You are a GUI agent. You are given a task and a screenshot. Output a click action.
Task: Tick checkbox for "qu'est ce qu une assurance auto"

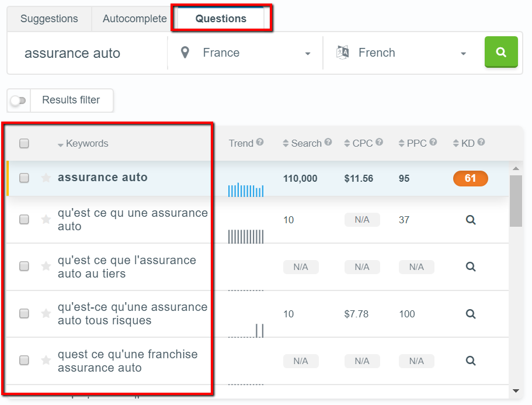tap(24, 219)
